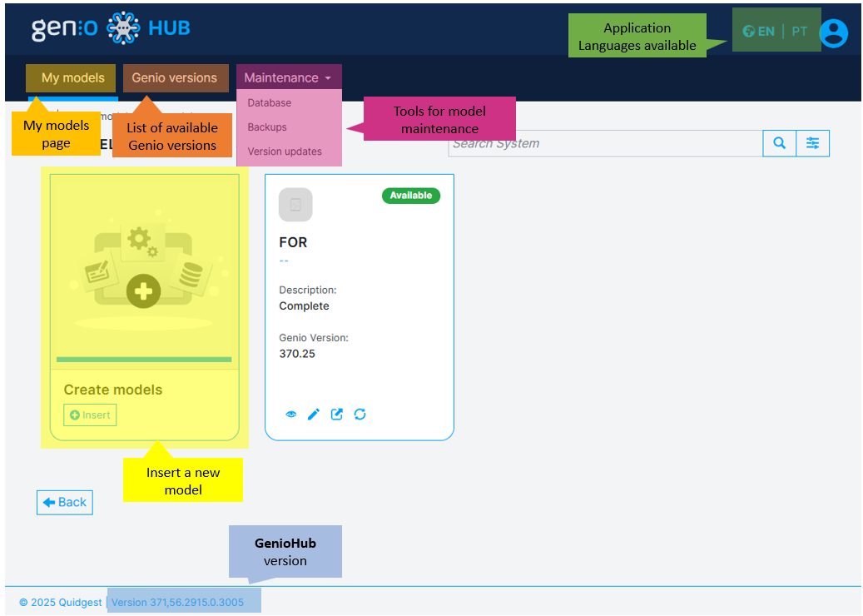Click the Complete description text
Screen dimensions: 863x616
coord(304,306)
